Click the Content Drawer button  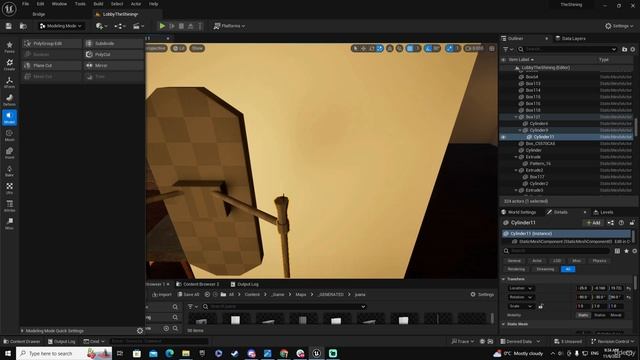click(22, 341)
